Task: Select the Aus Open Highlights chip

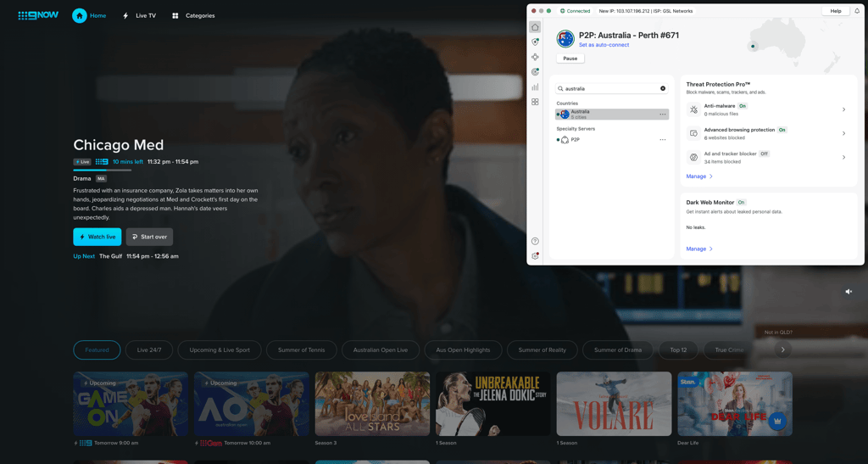Action: (463, 350)
